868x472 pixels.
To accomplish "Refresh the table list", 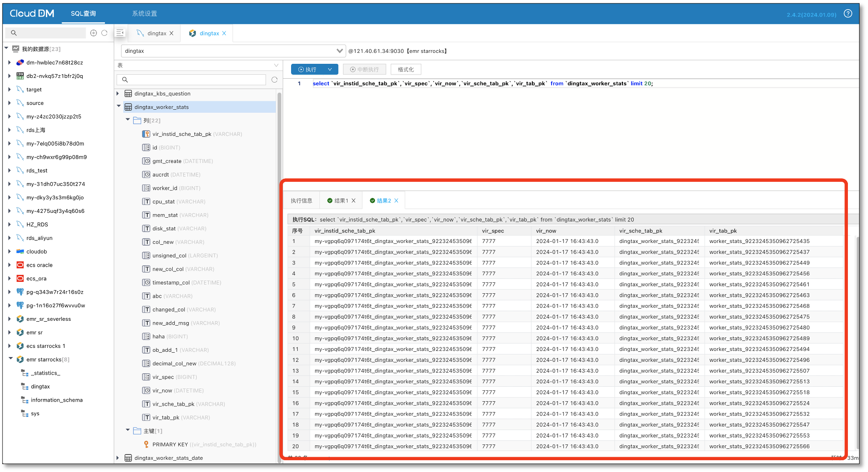I will point(274,80).
